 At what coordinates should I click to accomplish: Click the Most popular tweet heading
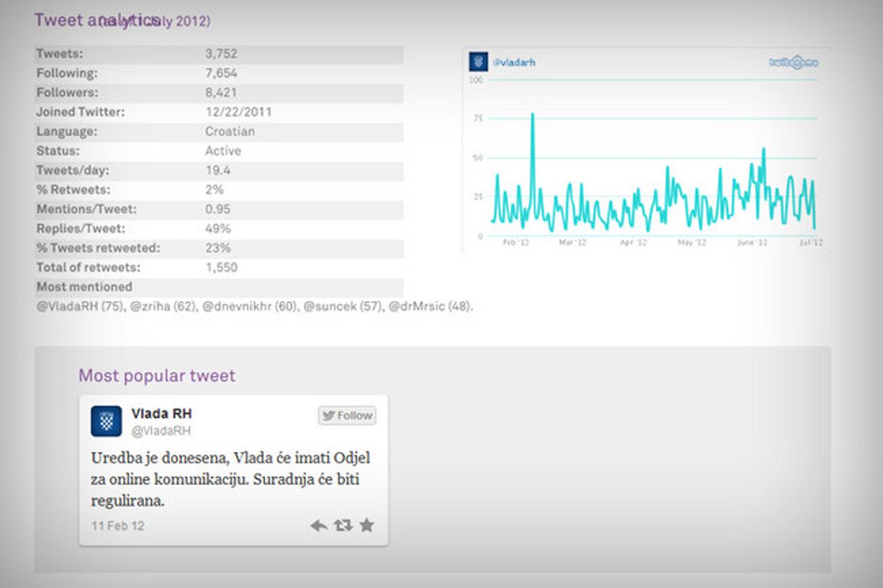(157, 376)
